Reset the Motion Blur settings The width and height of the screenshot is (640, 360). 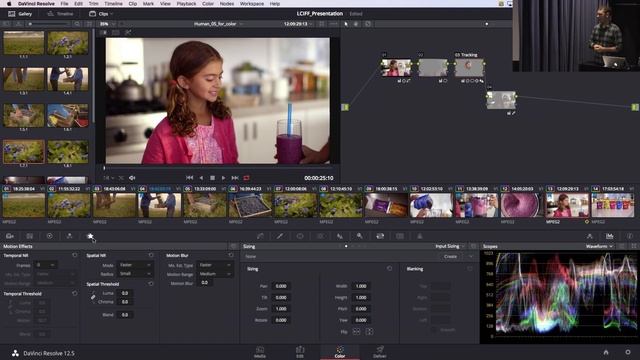tap(231, 255)
